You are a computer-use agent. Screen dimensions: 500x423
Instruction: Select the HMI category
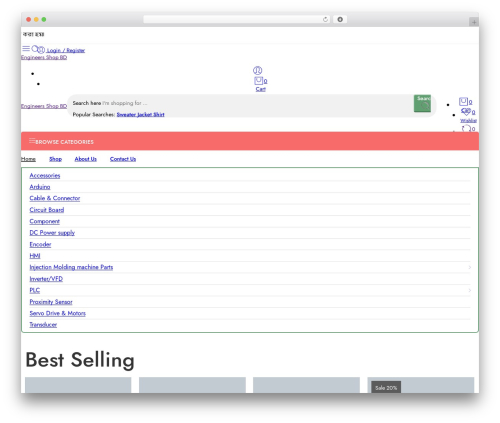(x=35, y=256)
